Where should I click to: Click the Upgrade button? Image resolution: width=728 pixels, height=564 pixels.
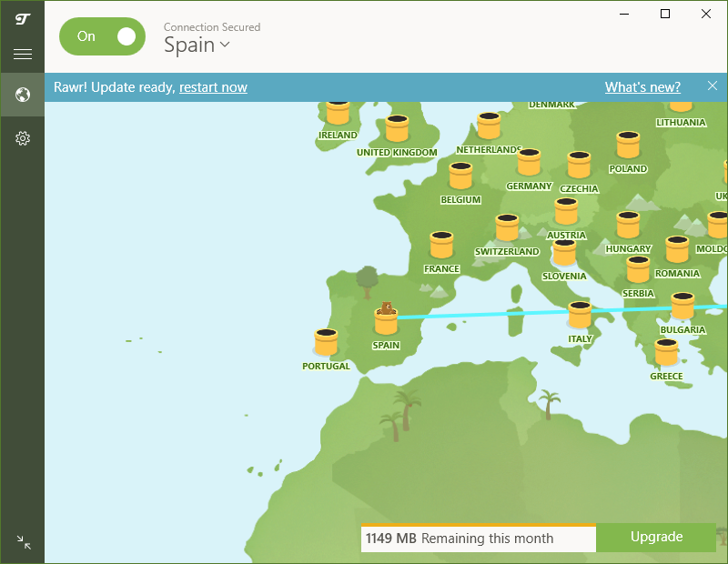tap(656, 537)
